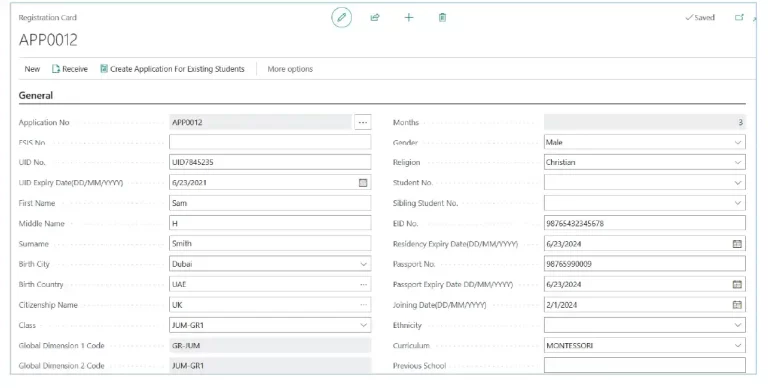Click the share icon
Viewport: 768px width, 388px height.
(375, 18)
